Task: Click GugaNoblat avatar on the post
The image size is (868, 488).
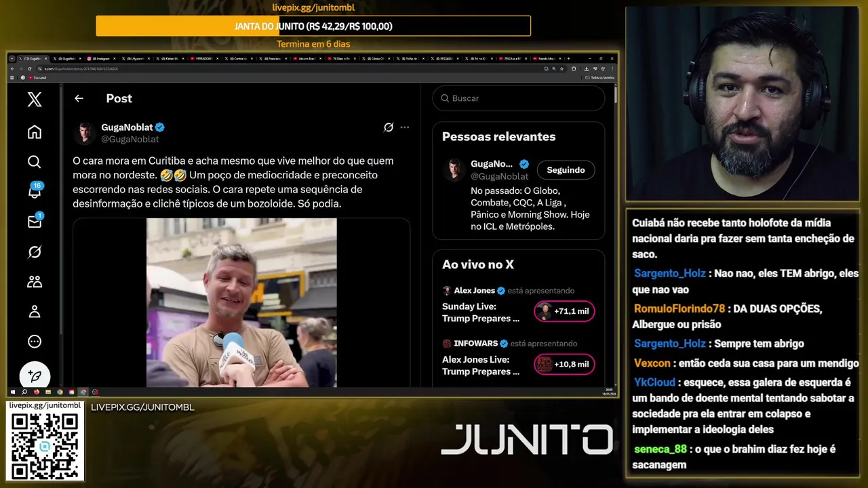Action: [x=85, y=133]
